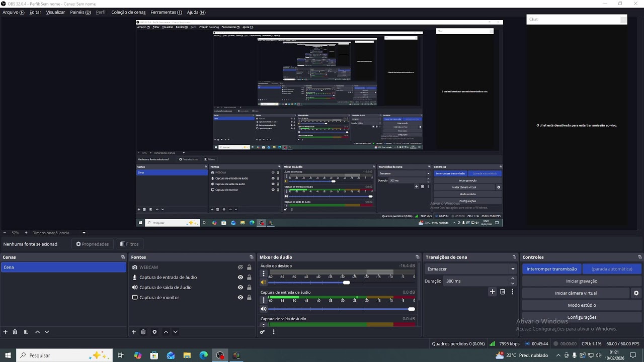Unmute the Áudio do desktop channel
Image resolution: width=644 pixels, height=362 pixels.
263,283
